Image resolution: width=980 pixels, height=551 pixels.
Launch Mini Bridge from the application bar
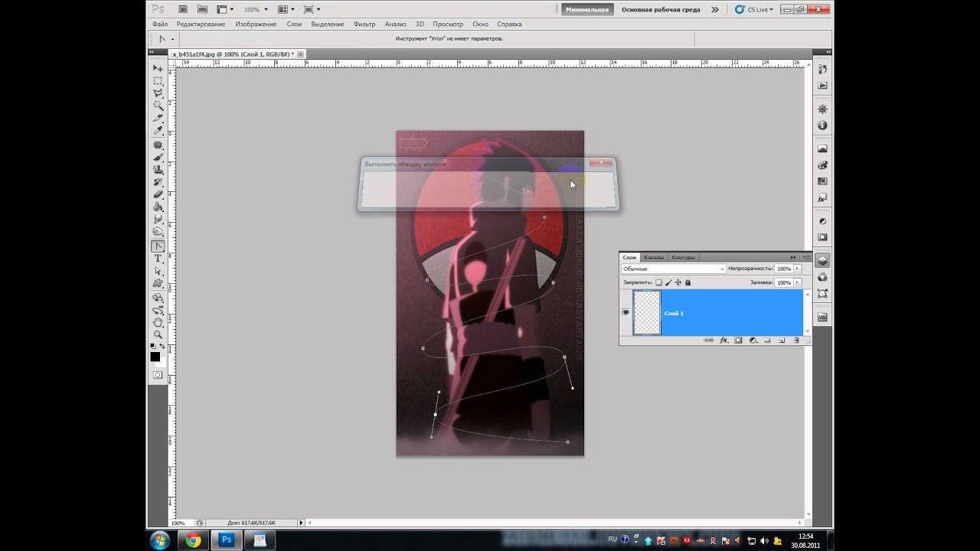point(202,9)
